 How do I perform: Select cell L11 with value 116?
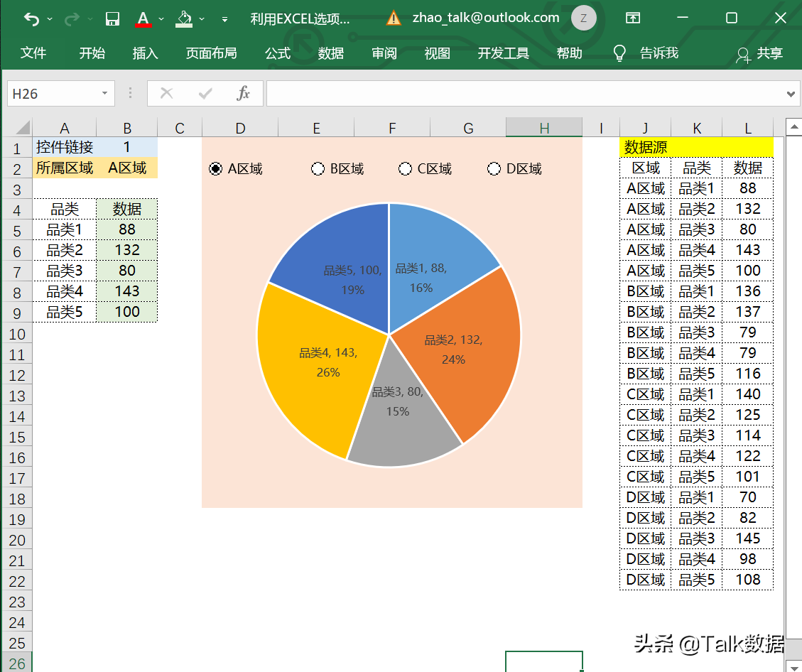(748, 374)
